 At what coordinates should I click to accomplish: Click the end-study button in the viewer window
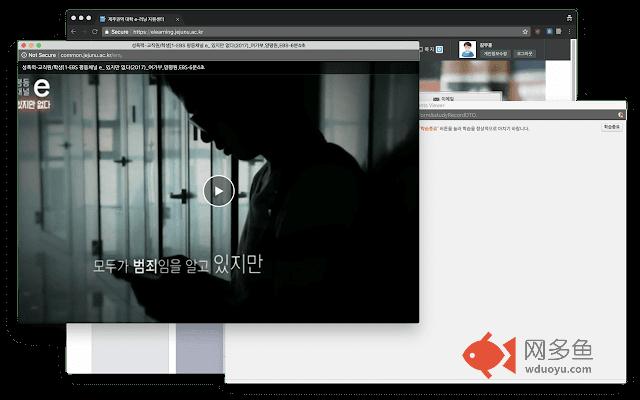click(611, 127)
